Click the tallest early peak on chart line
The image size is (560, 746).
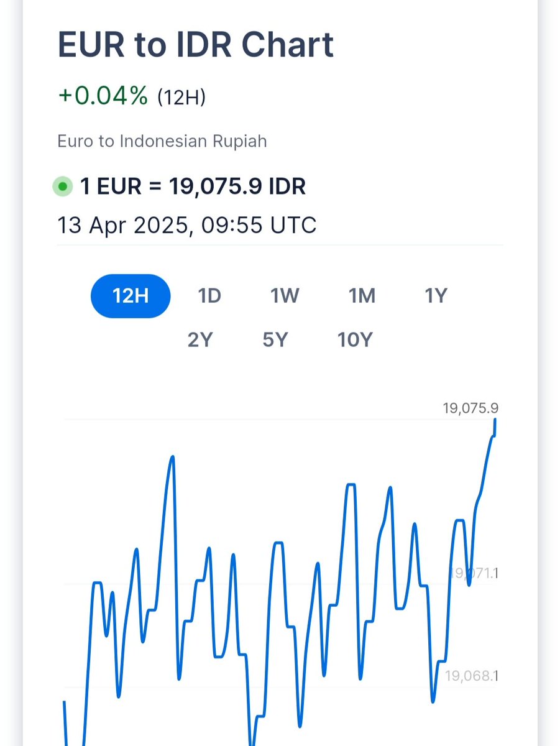tap(172, 458)
